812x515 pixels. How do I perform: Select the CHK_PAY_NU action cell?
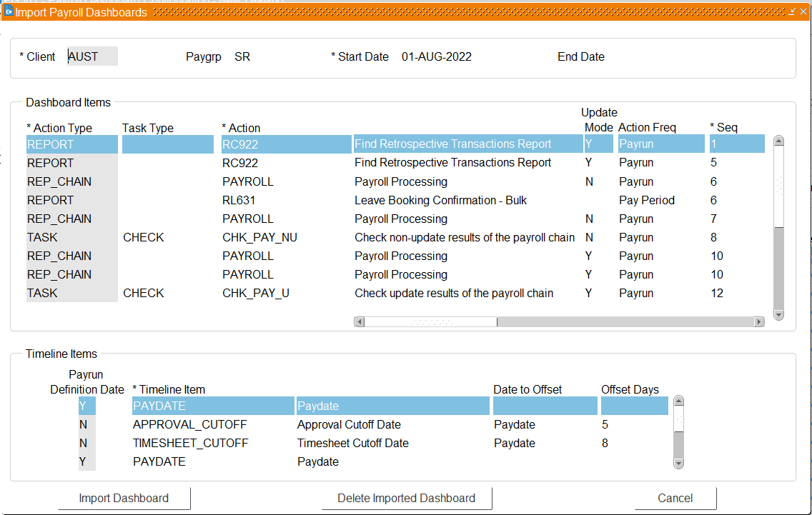(x=259, y=238)
